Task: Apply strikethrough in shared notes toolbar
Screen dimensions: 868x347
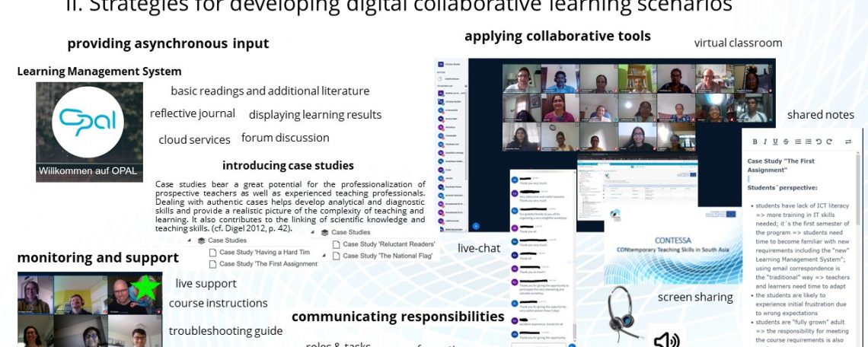Action: [x=786, y=142]
